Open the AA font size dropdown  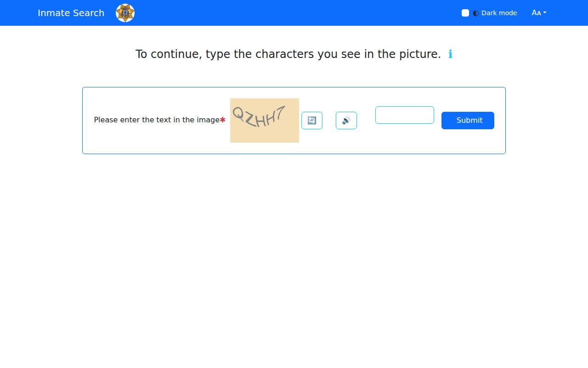(539, 13)
